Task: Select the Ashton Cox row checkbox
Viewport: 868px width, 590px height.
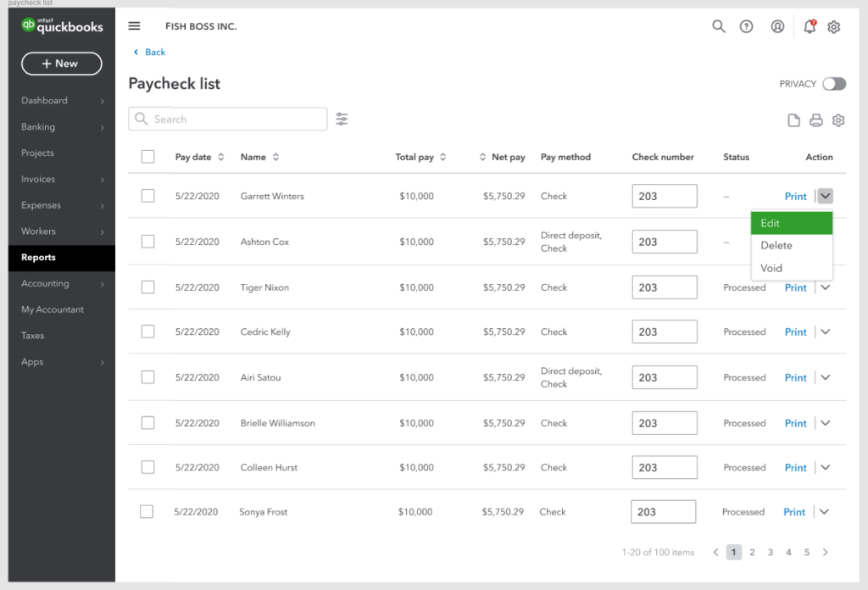Action: pos(147,242)
